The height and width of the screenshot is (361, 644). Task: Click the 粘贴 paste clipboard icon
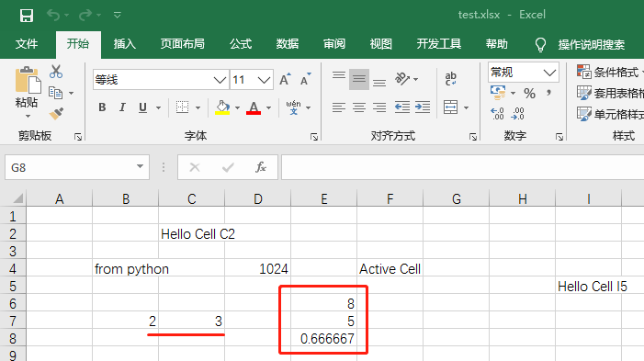[28, 81]
